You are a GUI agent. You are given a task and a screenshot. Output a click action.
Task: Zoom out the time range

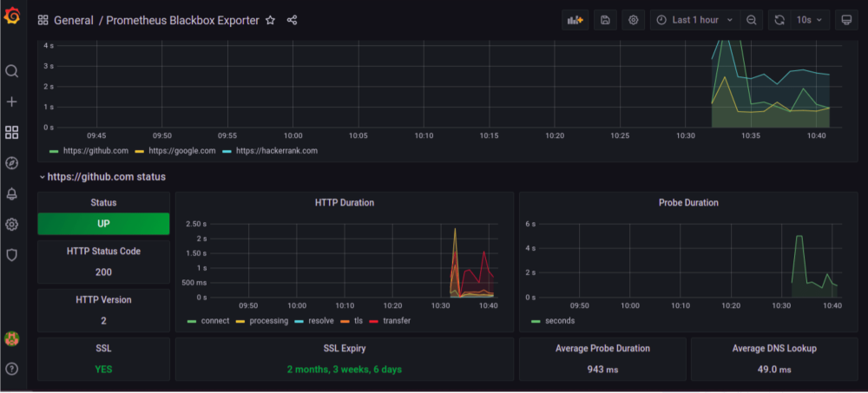[751, 20]
